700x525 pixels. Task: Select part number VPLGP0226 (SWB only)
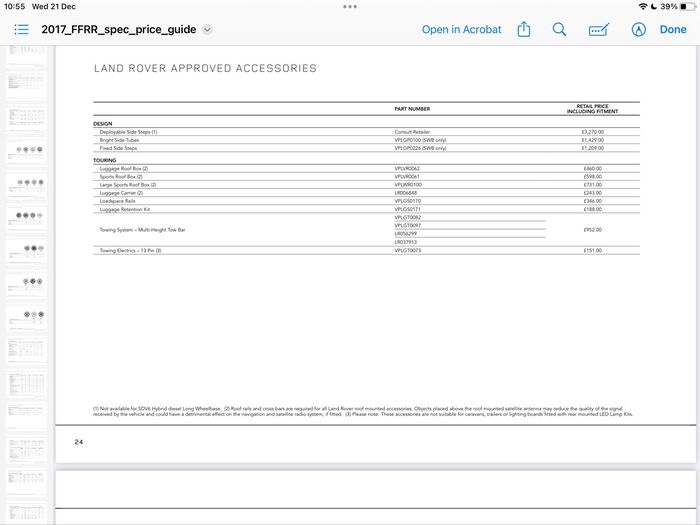click(421, 148)
